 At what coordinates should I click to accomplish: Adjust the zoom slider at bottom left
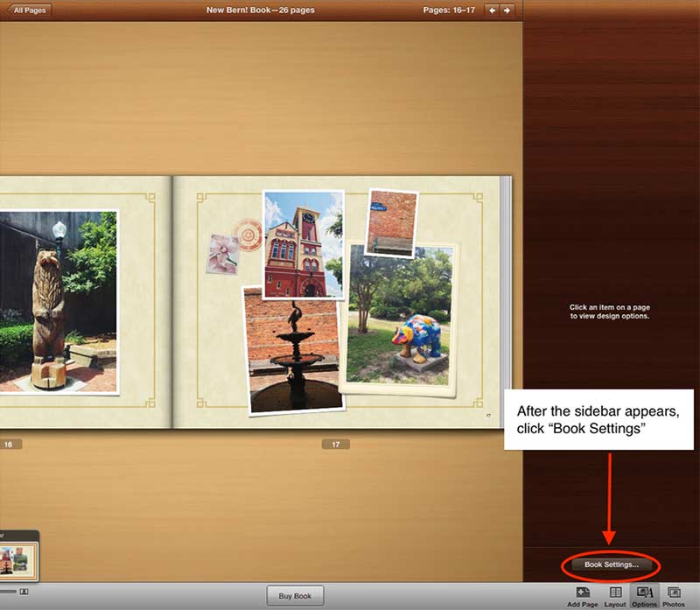point(7,592)
